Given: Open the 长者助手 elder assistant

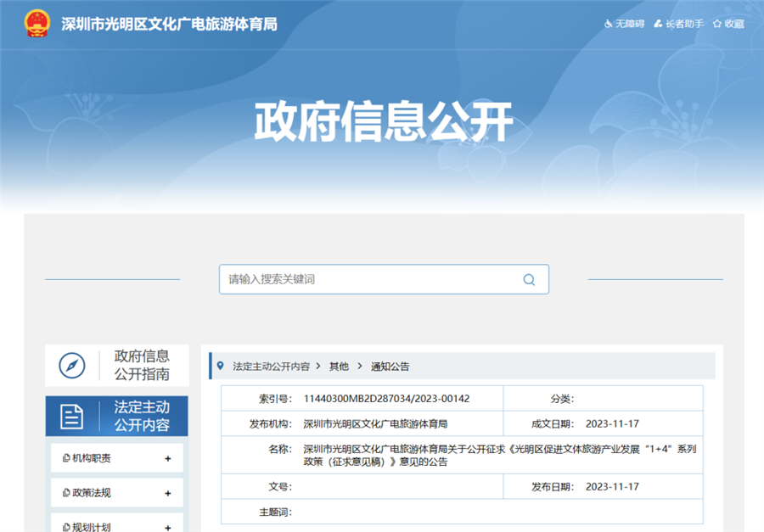Looking at the screenshot, I should tap(679, 24).
